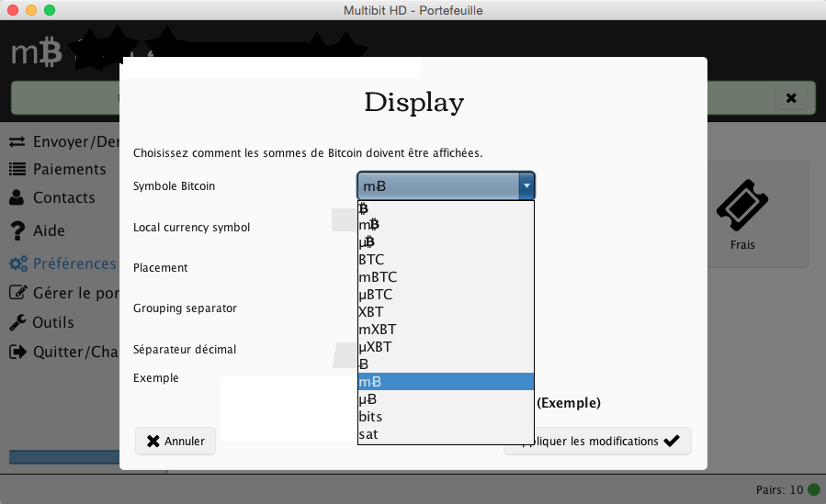Select mBTC from the list
Screen dimensions: 826x504
(x=446, y=276)
